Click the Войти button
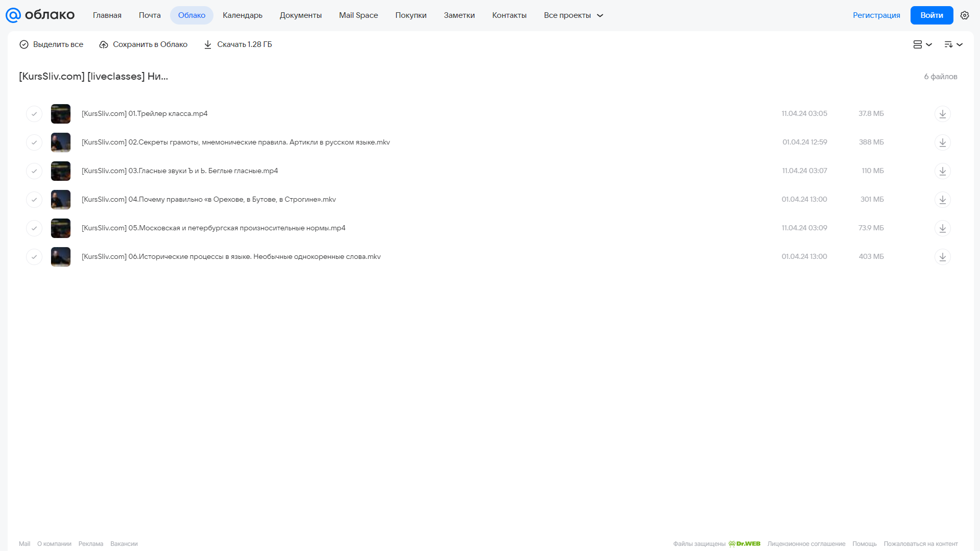Image resolution: width=980 pixels, height=551 pixels. tap(931, 15)
